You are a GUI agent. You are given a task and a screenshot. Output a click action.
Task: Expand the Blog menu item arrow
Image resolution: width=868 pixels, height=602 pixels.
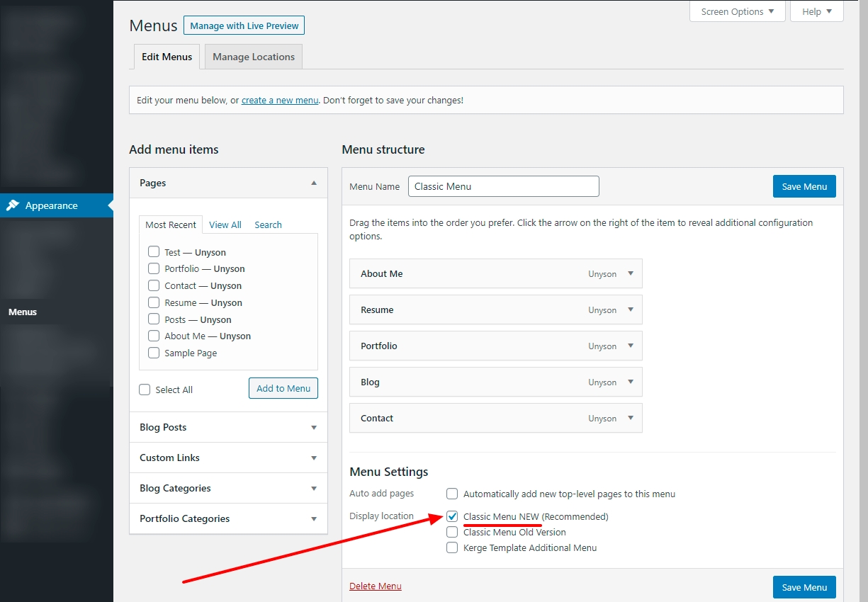(x=630, y=382)
